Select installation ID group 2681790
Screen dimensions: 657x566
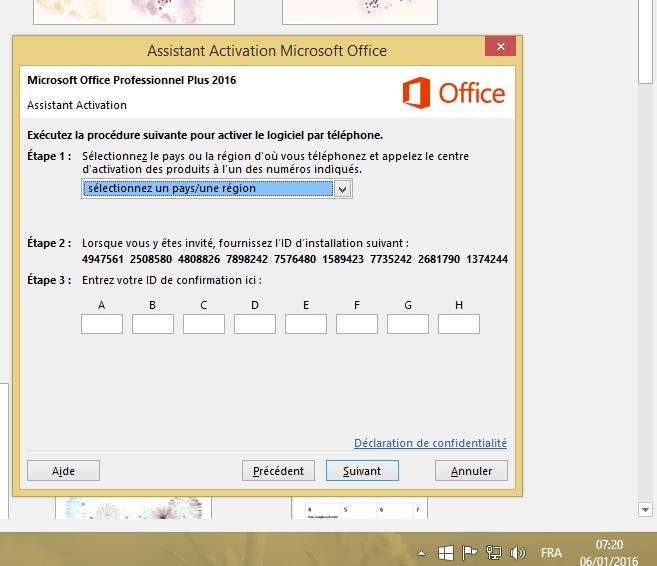click(x=439, y=259)
